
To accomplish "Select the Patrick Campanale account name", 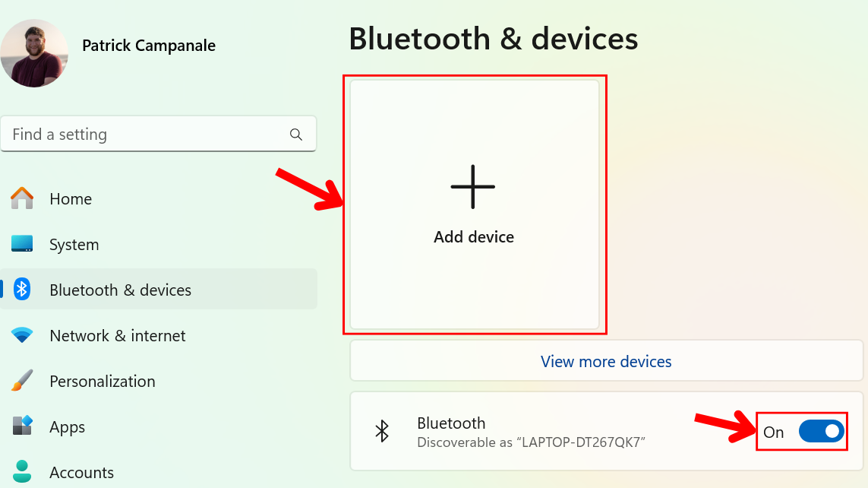I will (149, 46).
